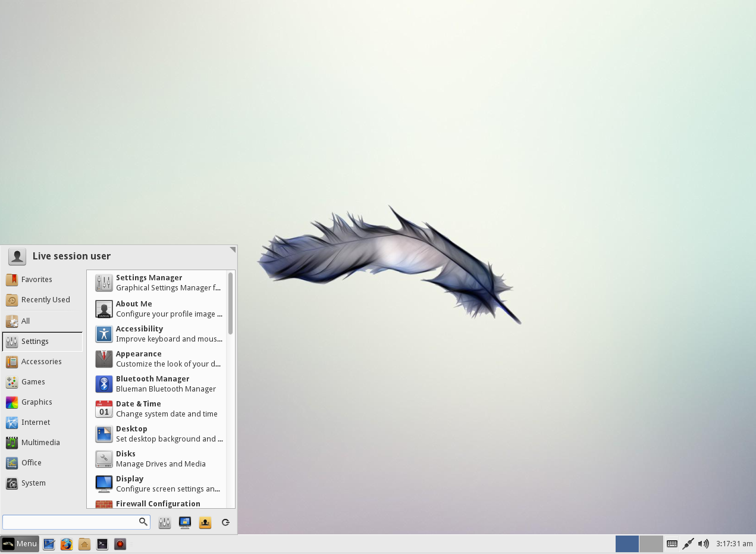Click the application list scrollbar
756x554 pixels.
pyautogui.click(x=230, y=303)
